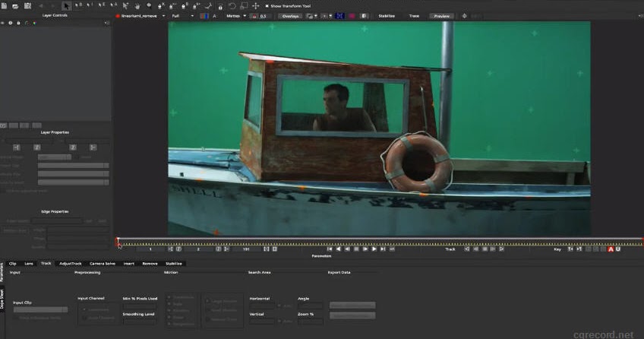Track backwards using the Track controls

[466, 249]
